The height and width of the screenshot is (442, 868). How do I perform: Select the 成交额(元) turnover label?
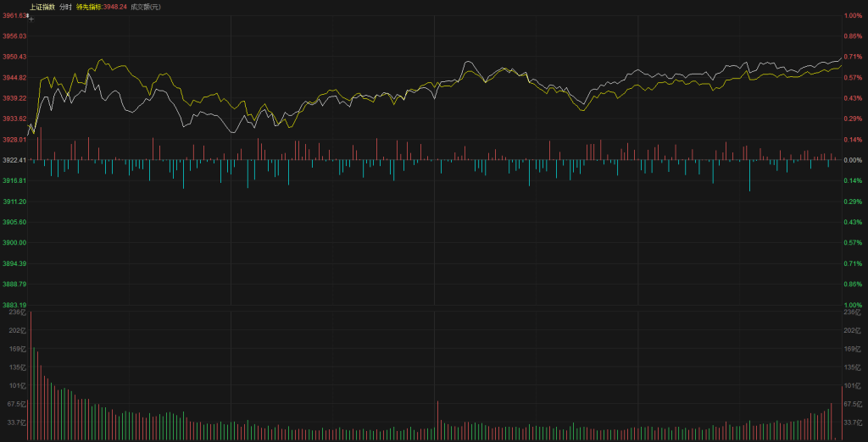pos(145,7)
